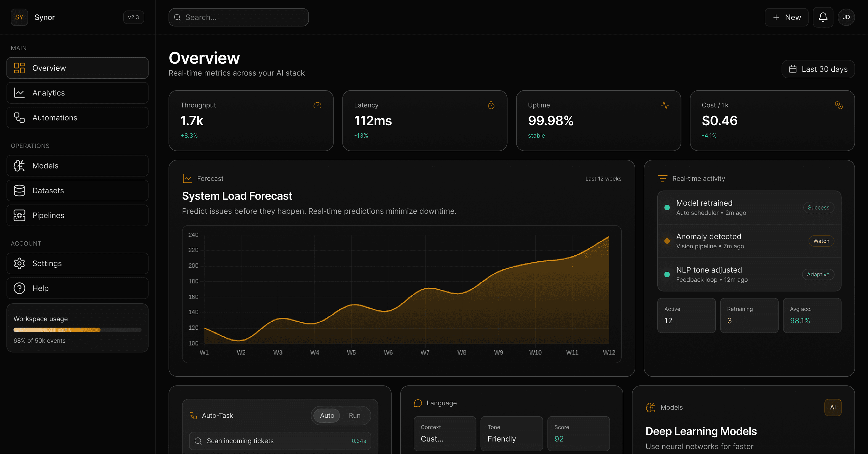Switch Auto-Task to Run mode
The height and width of the screenshot is (454, 868).
[x=355, y=415]
